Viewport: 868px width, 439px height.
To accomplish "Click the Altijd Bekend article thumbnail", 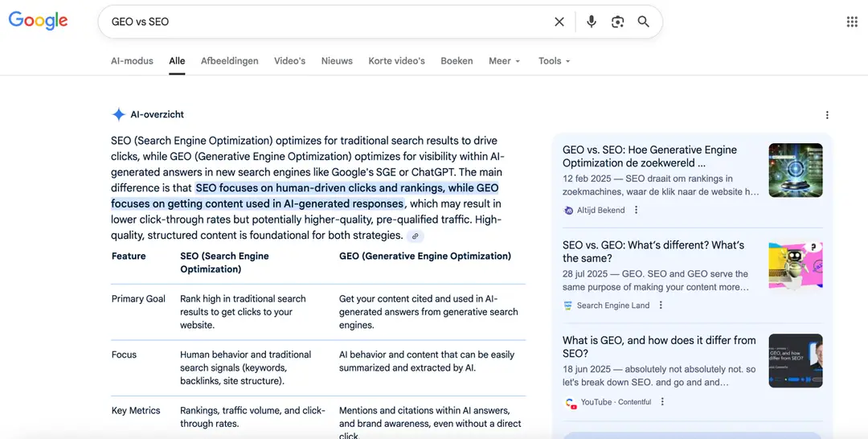I will [x=796, y=170].
